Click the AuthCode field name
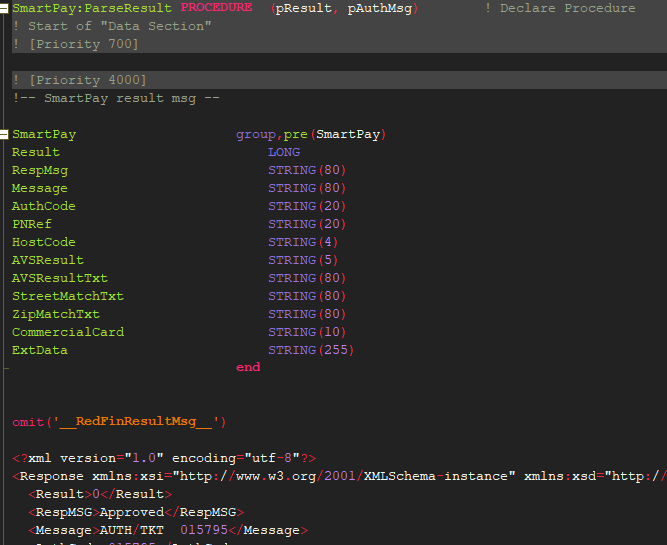The height and width of the screenshot is (545, 667). 43,206
